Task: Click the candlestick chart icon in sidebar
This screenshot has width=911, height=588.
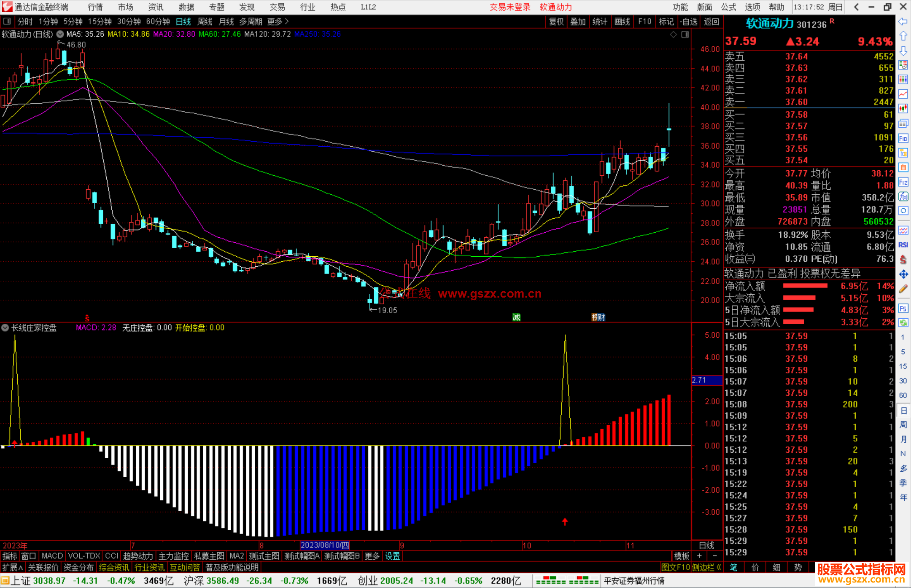Action: point(903,109)
